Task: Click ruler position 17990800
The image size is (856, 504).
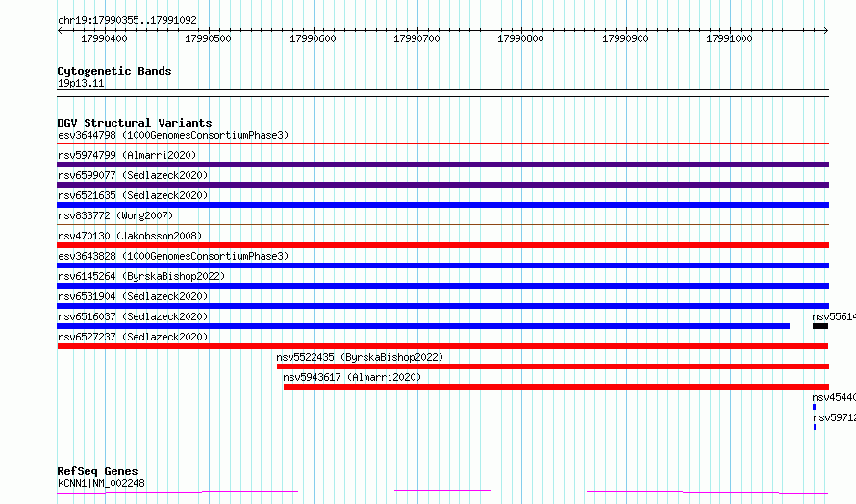Action: pyautogui.click(x=520, y=38)
